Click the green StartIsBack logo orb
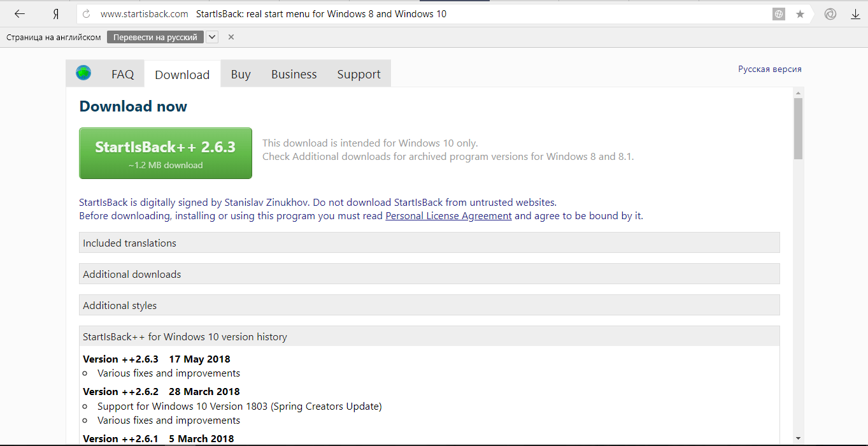The width and height of the screenshot is (868, 446). tap(83, 73)
